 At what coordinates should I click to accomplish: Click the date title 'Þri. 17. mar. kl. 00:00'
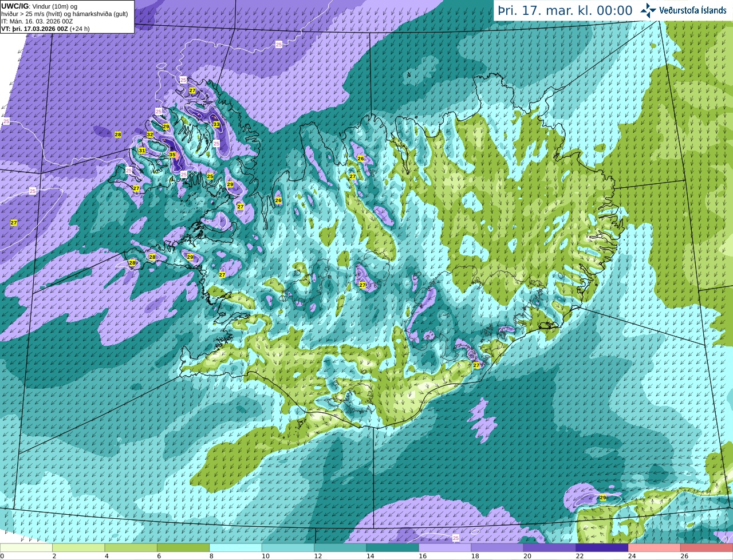(x=565, y=11)
